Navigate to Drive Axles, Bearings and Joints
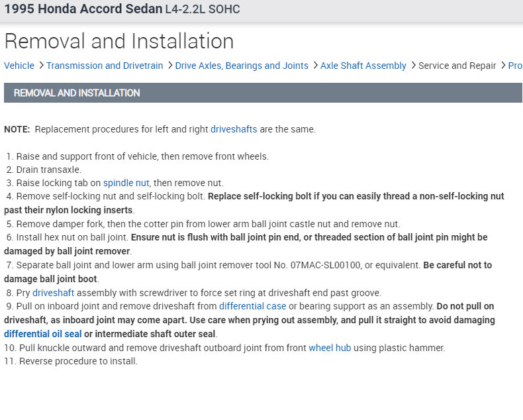The width and height of the screenshot is (523, 420). (242, 66)
